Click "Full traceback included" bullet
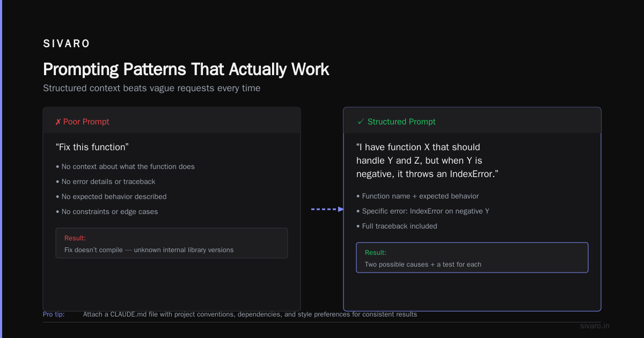This screenshot has height=338, width=644. [397, 226]
